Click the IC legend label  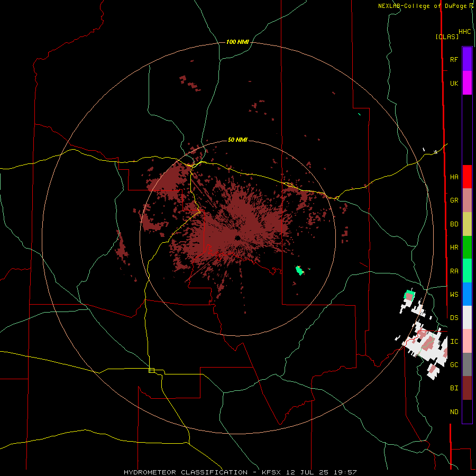454,341
